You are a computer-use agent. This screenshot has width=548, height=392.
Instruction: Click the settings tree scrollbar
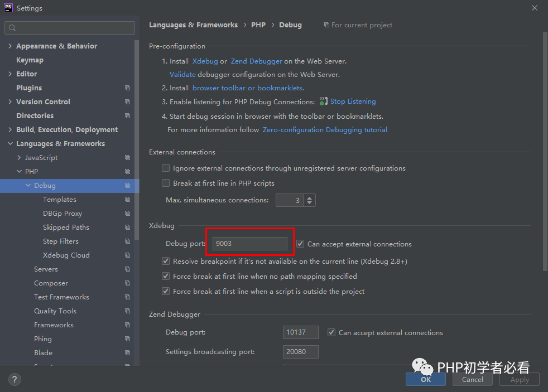(x=137, y=139)
